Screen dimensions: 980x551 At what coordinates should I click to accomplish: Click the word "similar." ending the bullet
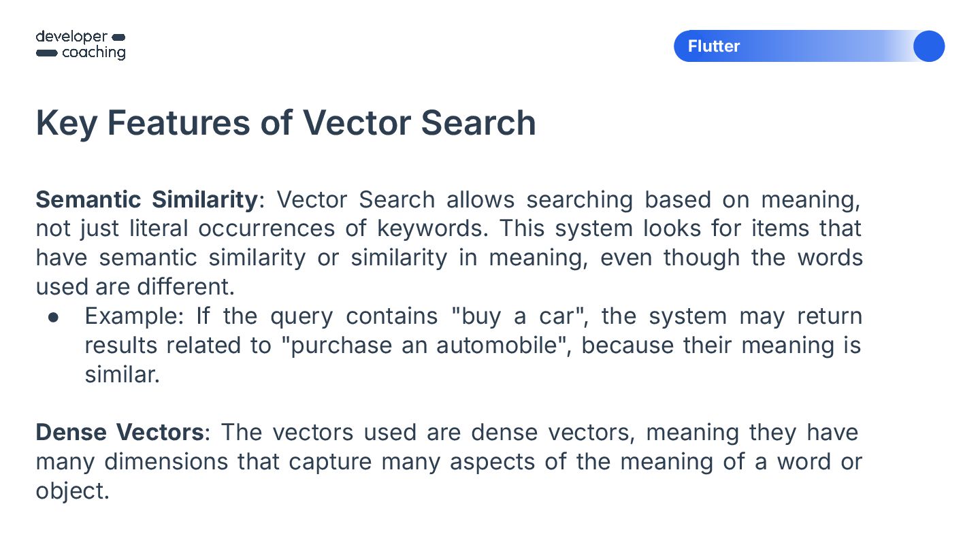tap(122, 375)
